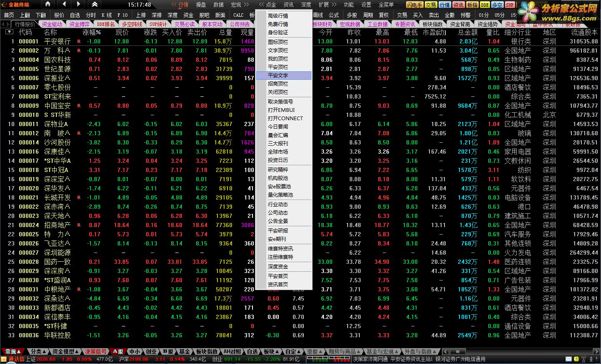
Task: Expand the 行情 menu group left chevron
Action: (x=174, y=5)
